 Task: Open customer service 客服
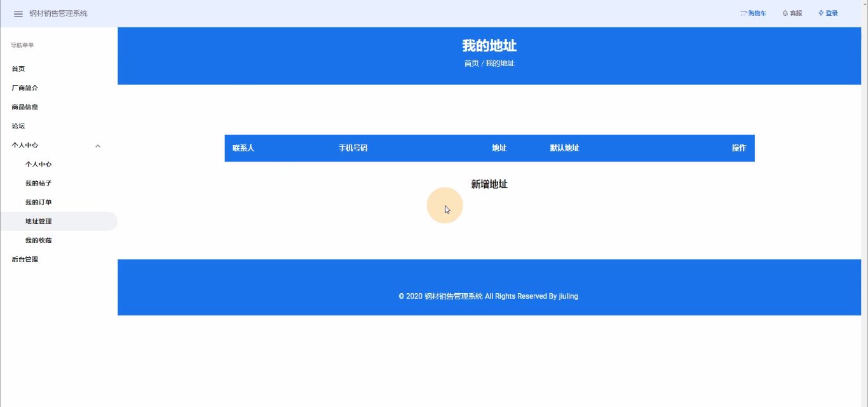pos(792,13)
